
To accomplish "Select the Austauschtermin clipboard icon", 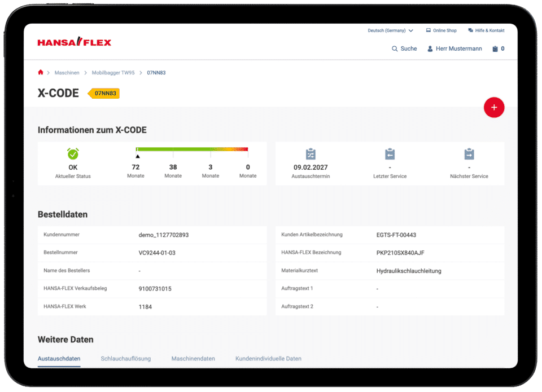I will pyautogui.click(x=310, y=153).
